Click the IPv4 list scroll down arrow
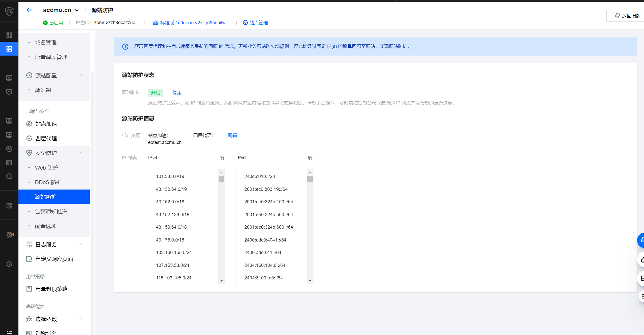644x335 pixels. [x=222, y=281]
